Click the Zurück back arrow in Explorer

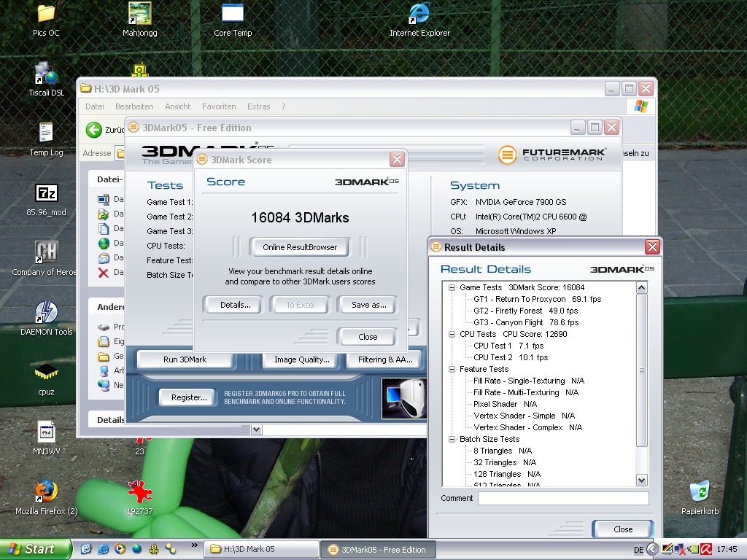[94, 130]
